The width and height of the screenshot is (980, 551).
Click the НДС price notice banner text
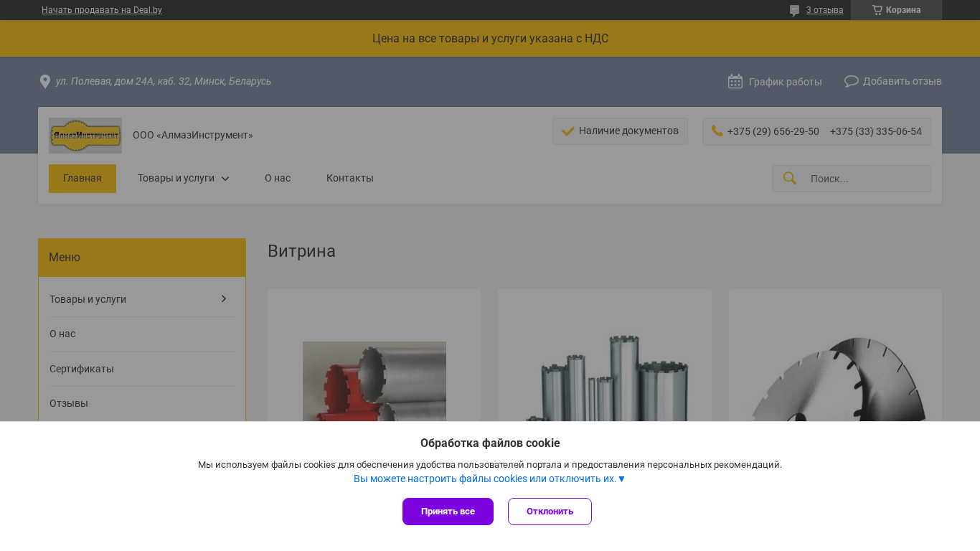490,39
